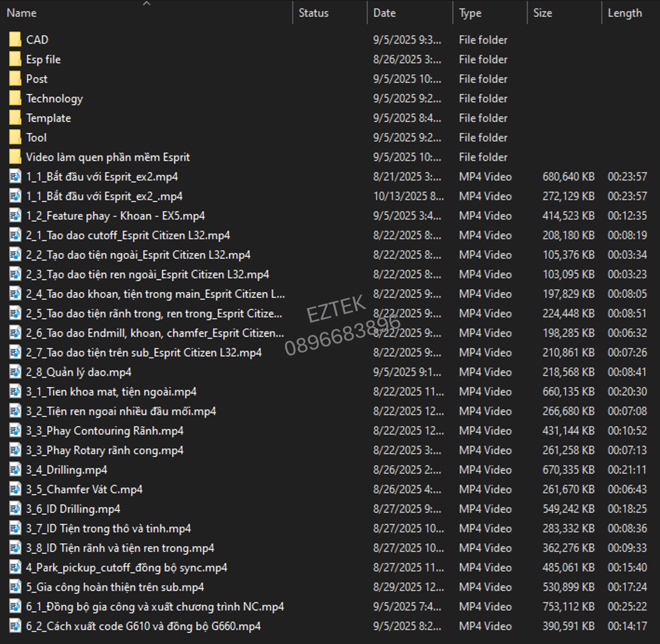Click the Length column header

(624, 13)
